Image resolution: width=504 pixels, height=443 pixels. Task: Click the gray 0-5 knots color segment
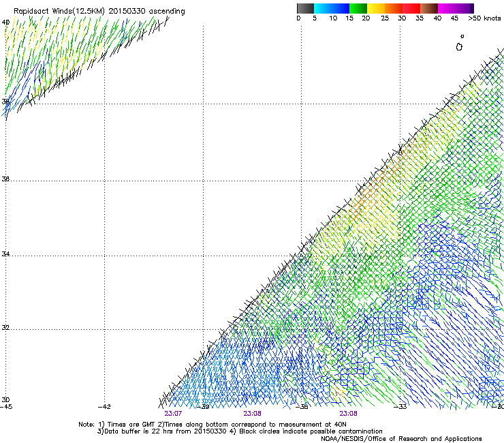(x=305, y=8)
